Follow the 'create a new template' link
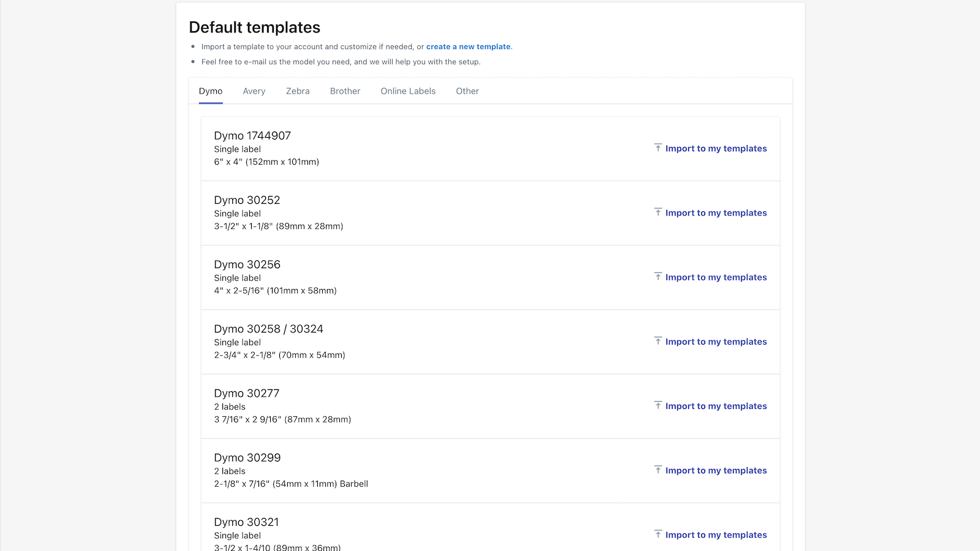980x551 pixels. point(469,47)
